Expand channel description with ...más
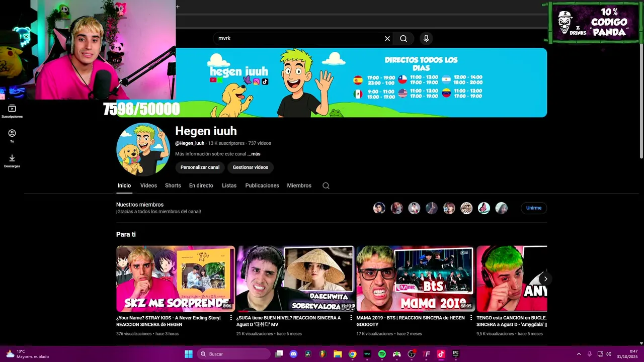644x362 pixels. pyautogui.click(x=254, y=154)
